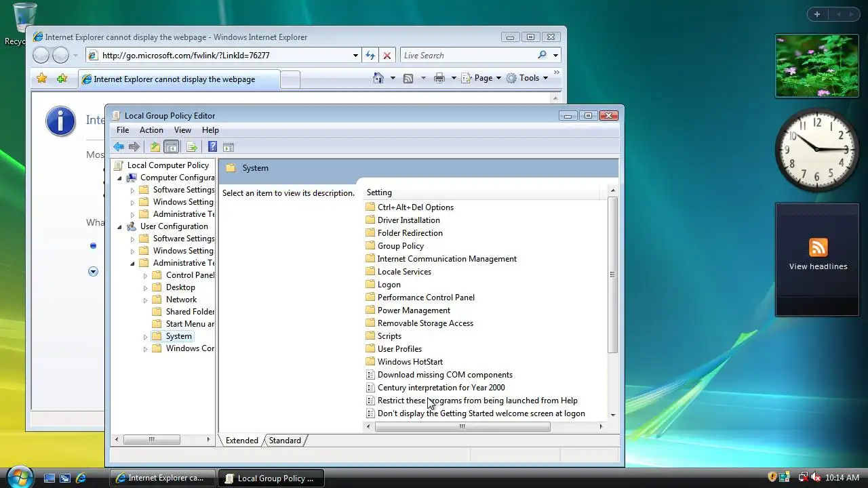Expand Desktop tree node
Image resolution: width=868 pixels, height=488 pixels.
145,288
